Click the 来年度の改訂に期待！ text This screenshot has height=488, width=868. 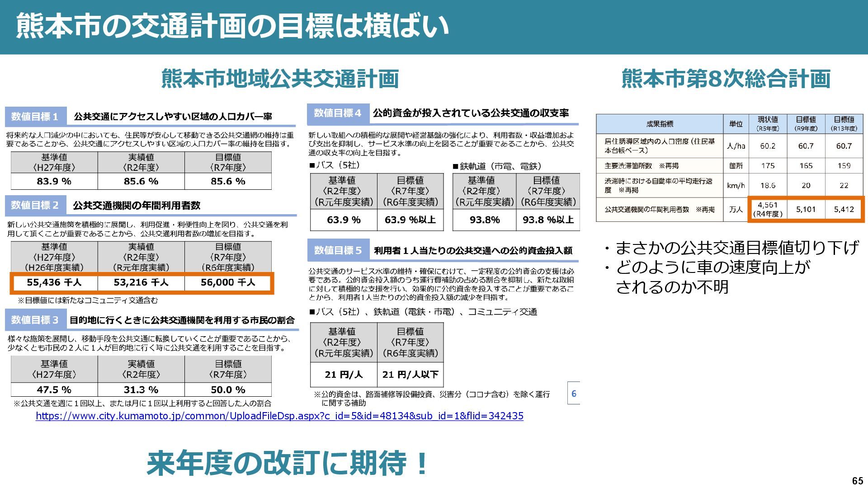tap(288, 463)
